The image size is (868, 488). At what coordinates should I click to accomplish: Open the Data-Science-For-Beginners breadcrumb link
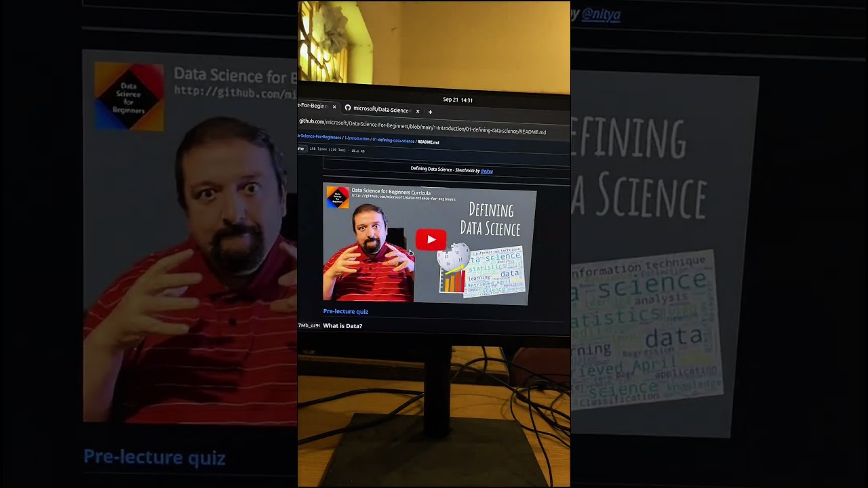(x=320, y=137)
